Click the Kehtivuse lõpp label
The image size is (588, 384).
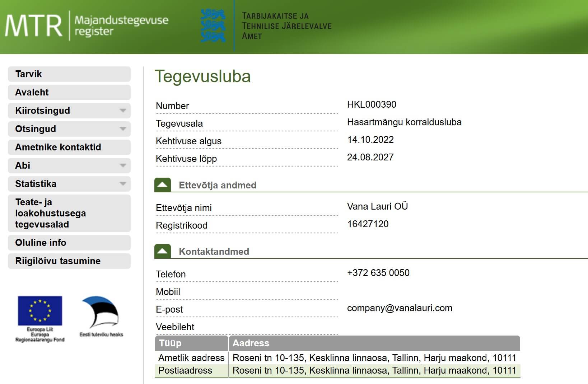[x=186, y=159]
